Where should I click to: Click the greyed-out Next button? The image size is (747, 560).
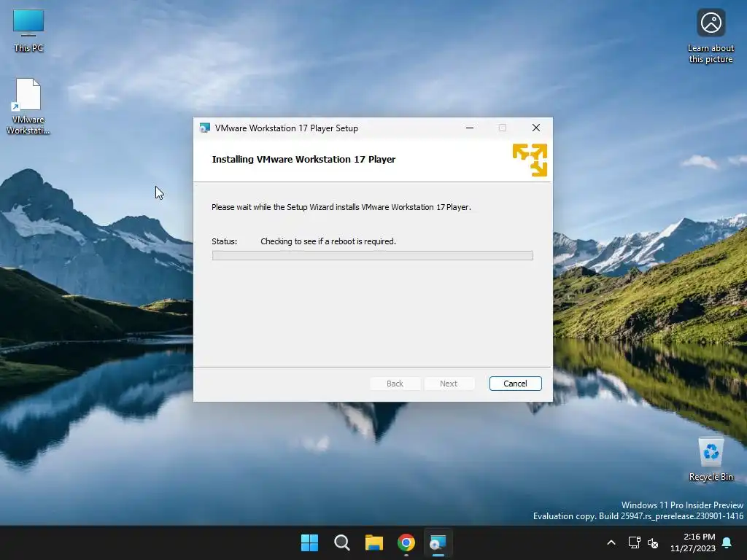[x=449, y=384]
